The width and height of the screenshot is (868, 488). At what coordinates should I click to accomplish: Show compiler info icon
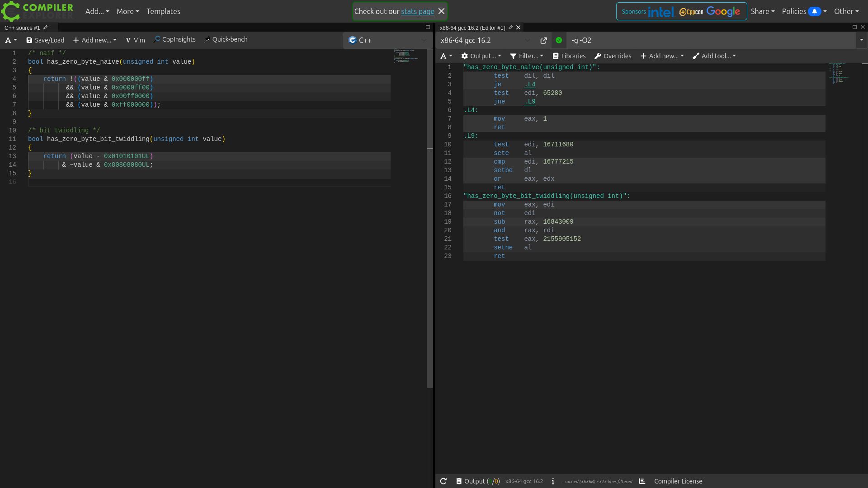553,481
